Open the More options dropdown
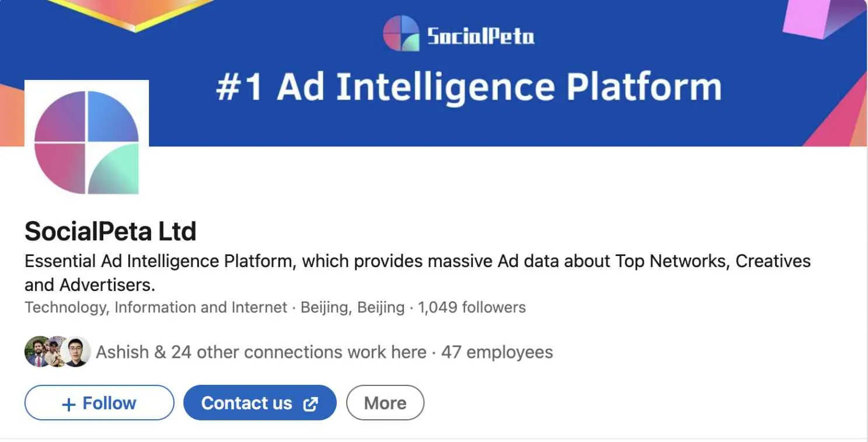Image resolution: width=868 pixels, height=442 pixels. point(385,403)
